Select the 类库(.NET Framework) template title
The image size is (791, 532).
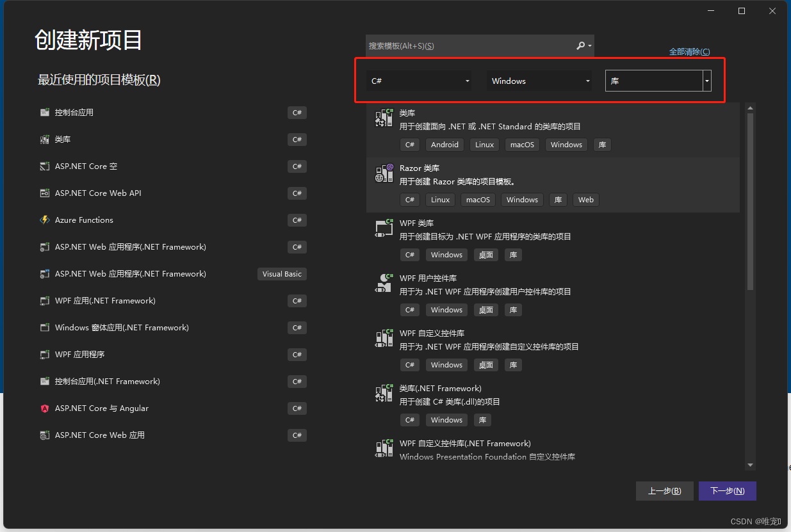point(441,388)
